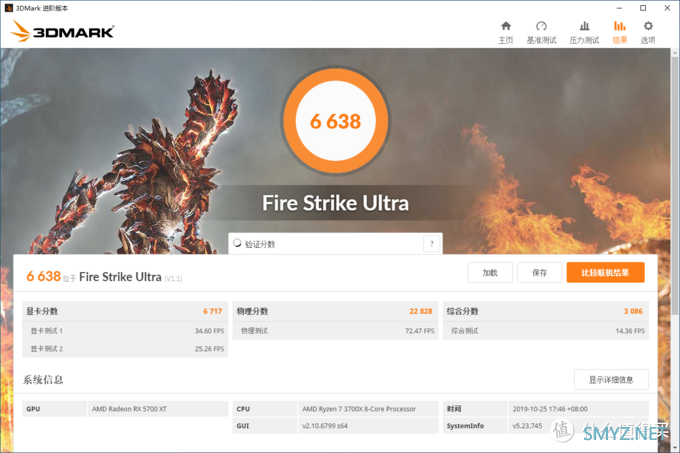Click the 显卡分数 6 717 header
Screen dimensions: 680x453
pyautogui.click(x=125, y=311)
